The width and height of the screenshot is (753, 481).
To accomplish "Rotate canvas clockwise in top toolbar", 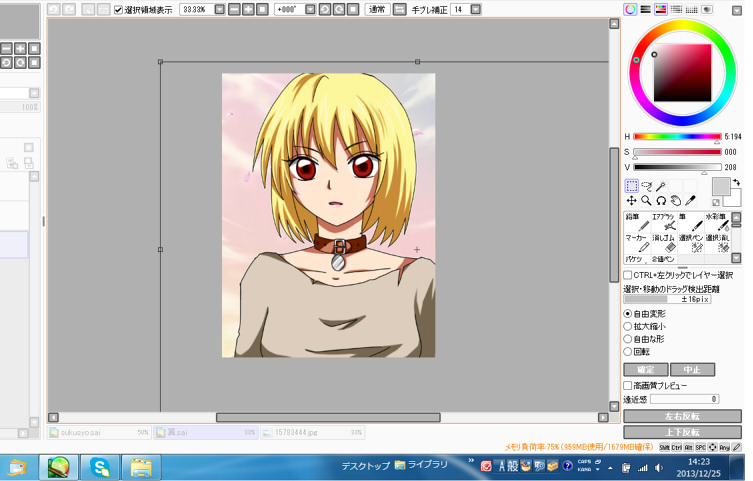I will pos(339,9).
